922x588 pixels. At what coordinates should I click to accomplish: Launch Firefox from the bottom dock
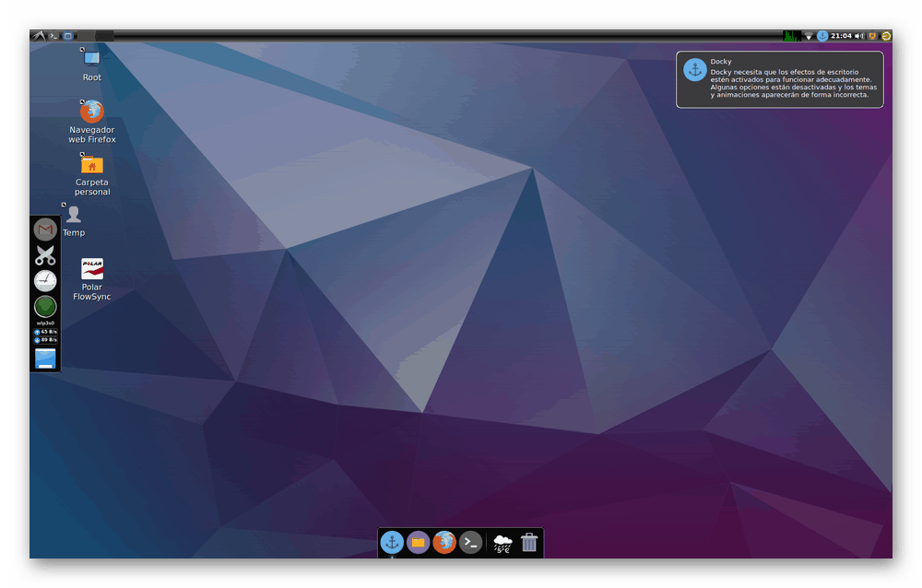point(444,542)
